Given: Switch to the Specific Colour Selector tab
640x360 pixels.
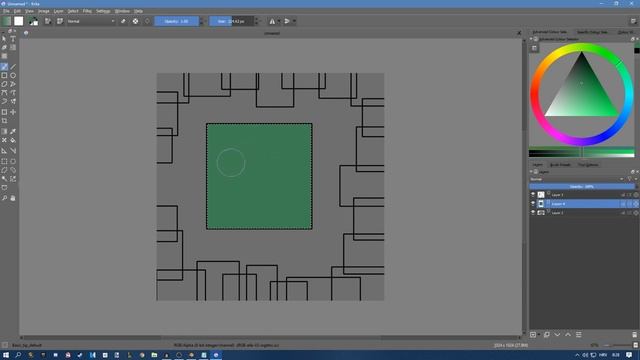Looking at the screenshot, I should [x=592, y=32].
